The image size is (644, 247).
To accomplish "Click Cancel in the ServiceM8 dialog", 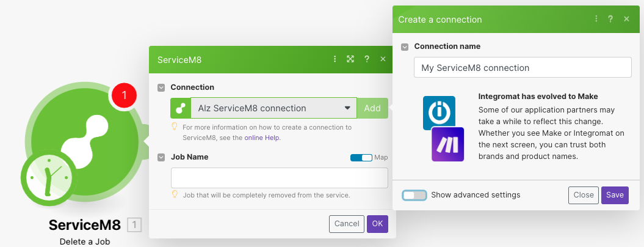I will pos(347,224).
